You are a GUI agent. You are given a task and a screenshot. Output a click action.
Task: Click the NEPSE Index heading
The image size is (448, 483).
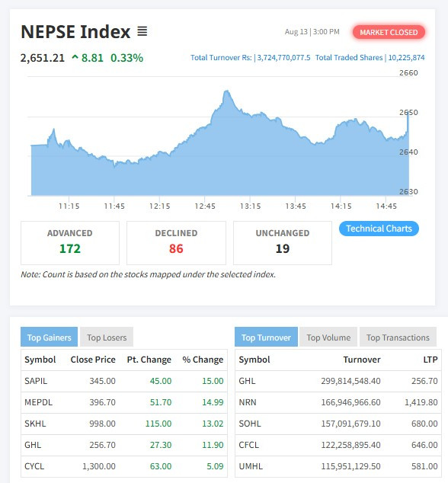coord(75,31)
